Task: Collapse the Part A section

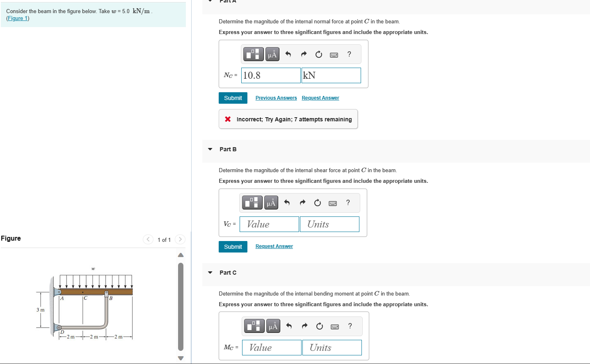Action: [210, 1]
